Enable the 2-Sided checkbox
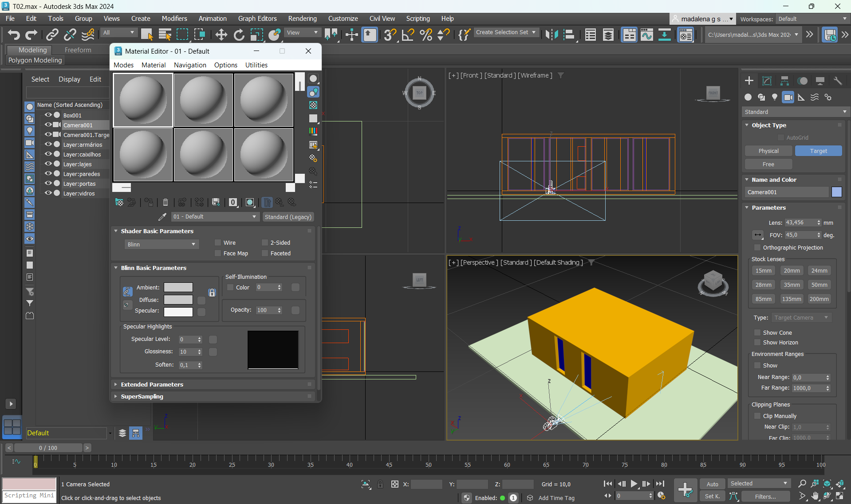851x504 pixels. pyautogui.click(x=265, y=242)
